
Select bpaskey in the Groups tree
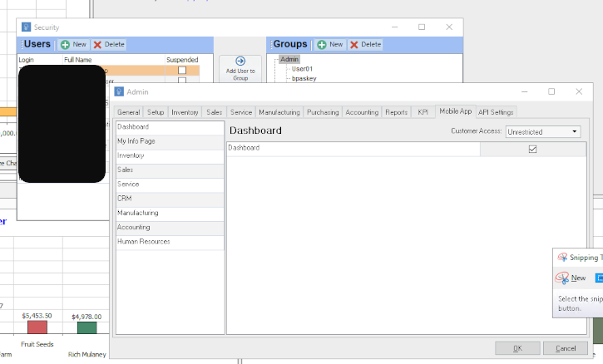coord(304,78)
